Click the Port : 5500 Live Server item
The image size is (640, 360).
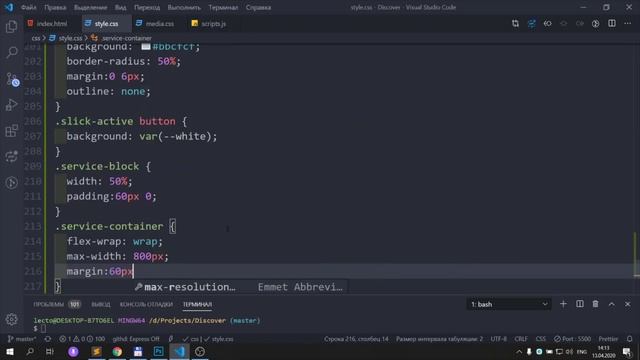click(x=572, y=339)
